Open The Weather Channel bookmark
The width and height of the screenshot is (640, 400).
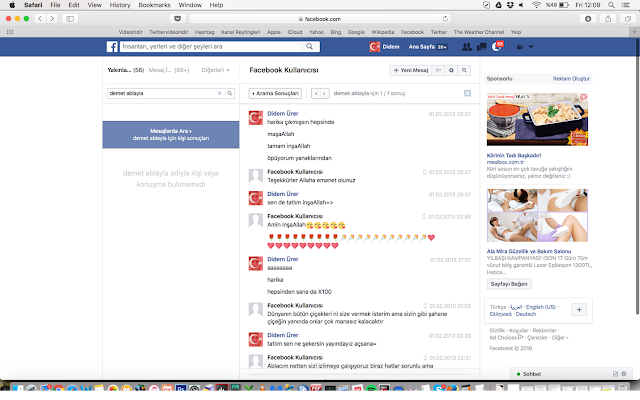[x=479, y=32]
